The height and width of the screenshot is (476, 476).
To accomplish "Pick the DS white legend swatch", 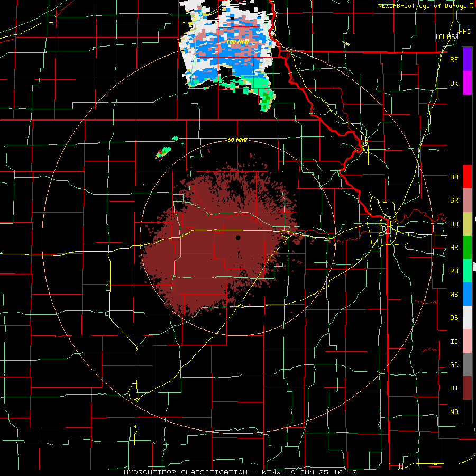I will (x=467, y=317).
